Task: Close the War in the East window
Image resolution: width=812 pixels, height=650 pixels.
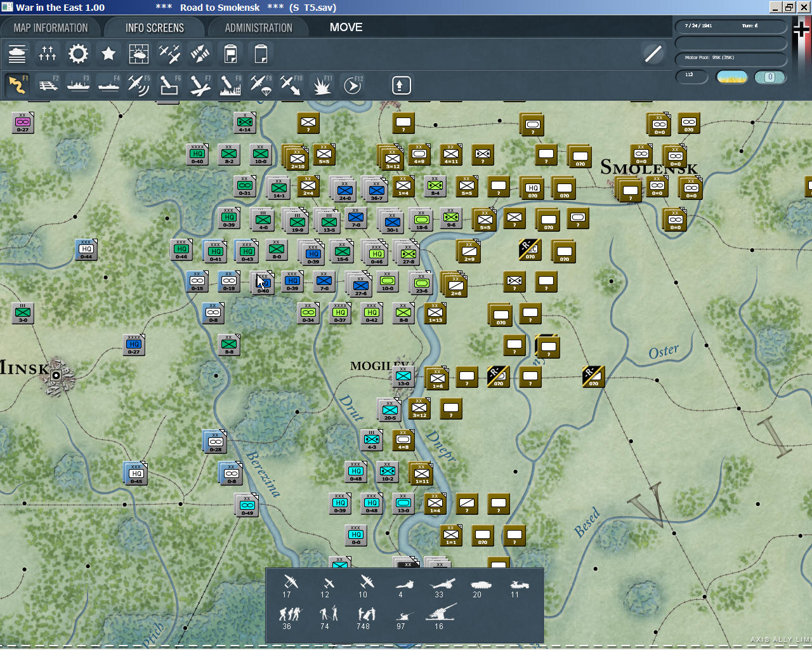Action: pos(804,8)
